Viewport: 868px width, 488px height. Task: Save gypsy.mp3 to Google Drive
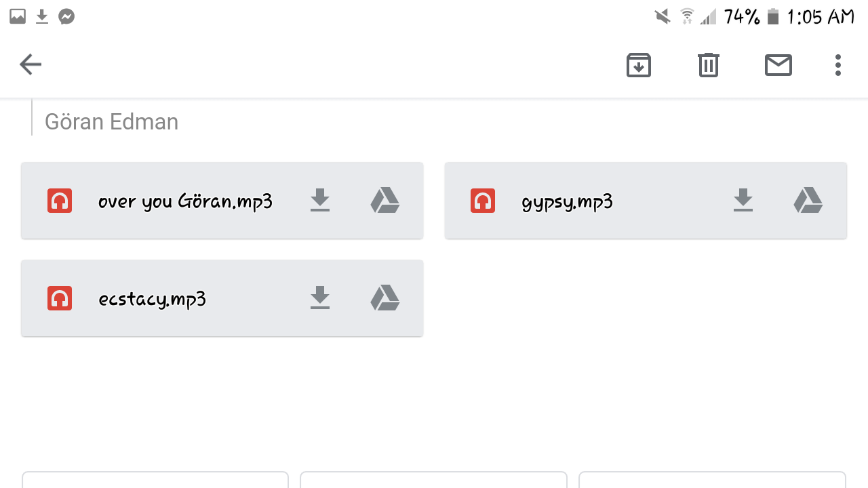808,201
